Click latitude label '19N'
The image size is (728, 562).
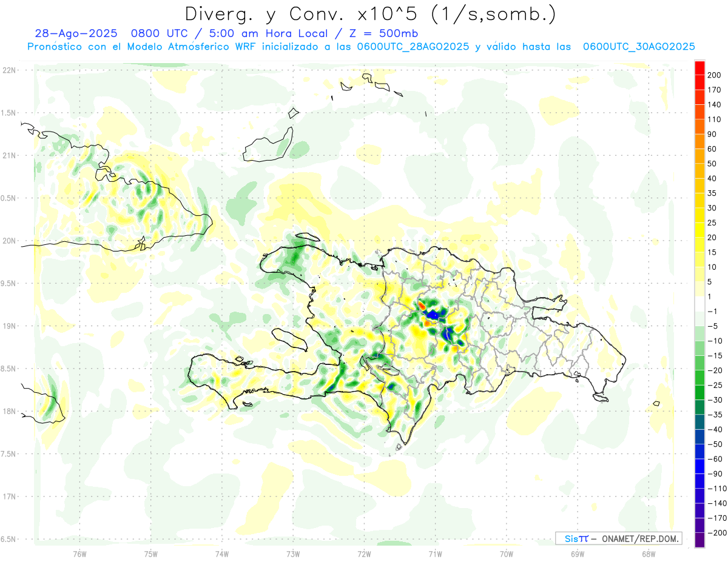pos(8,326)
